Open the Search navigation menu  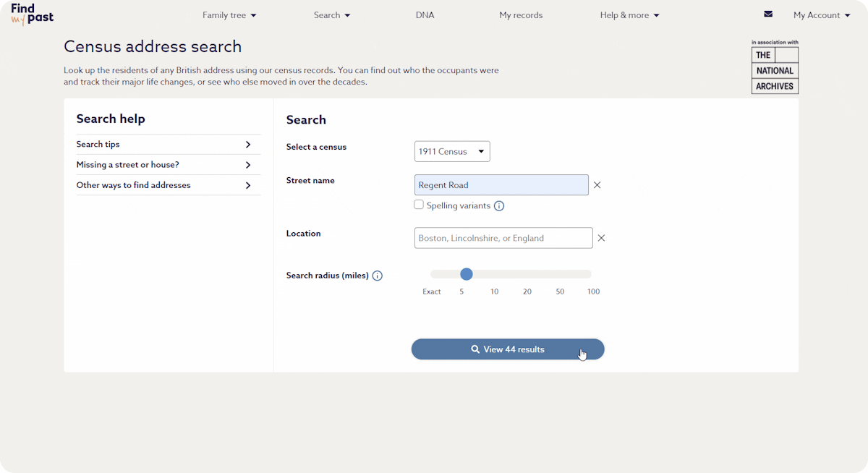(332, 15)
